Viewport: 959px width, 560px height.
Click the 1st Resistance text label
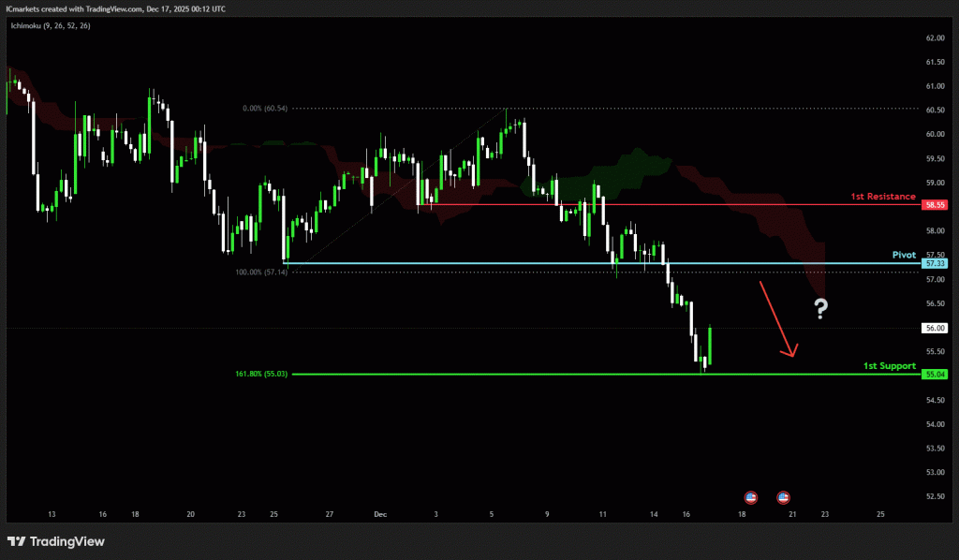click(882, 196)
